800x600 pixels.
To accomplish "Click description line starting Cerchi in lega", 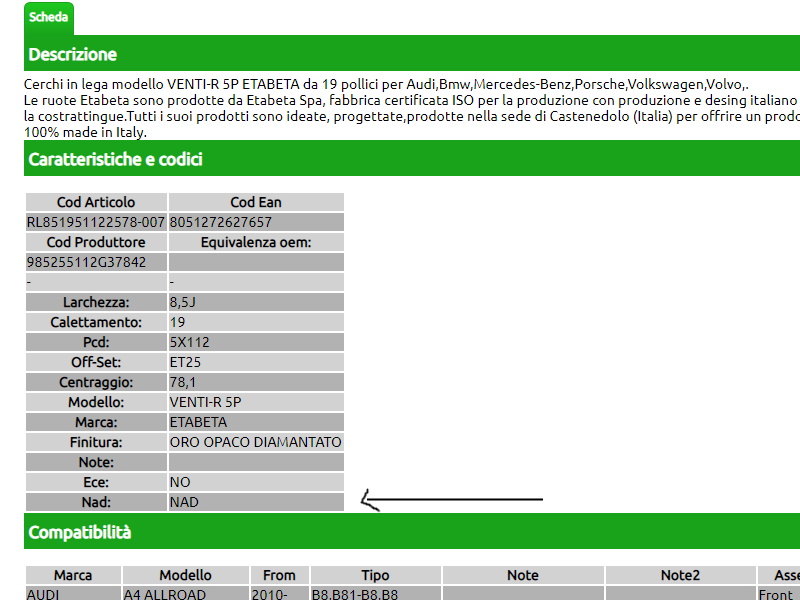I will [386, 84].
